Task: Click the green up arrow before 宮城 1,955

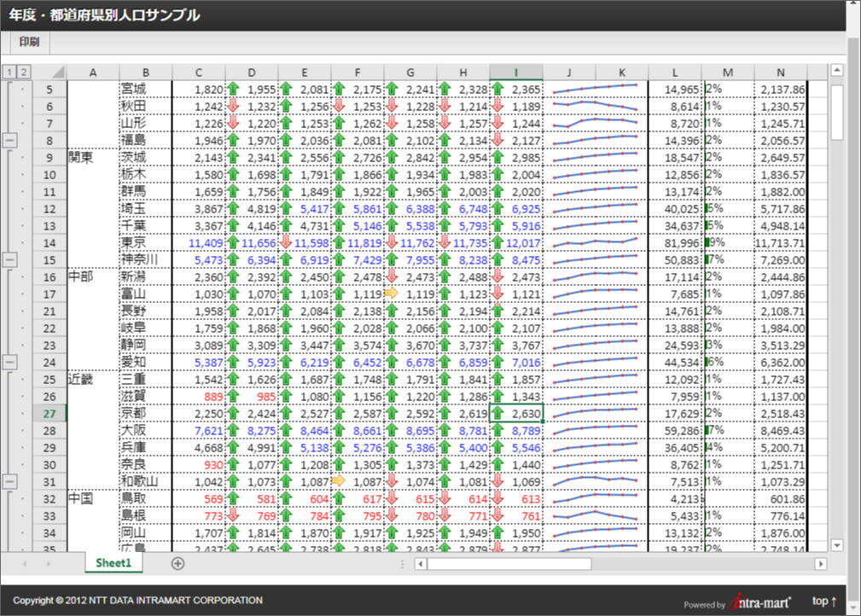Action: [233, 89]
